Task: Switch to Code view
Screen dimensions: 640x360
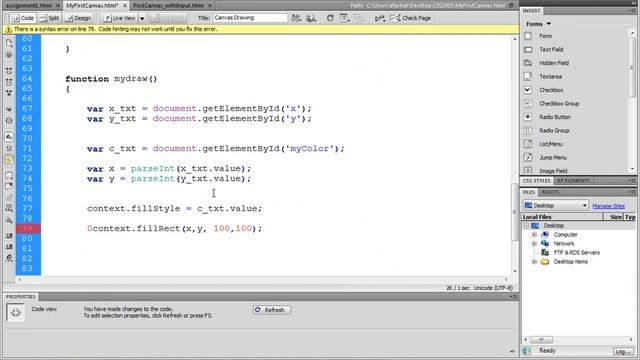Action: [x=23, y=18]
